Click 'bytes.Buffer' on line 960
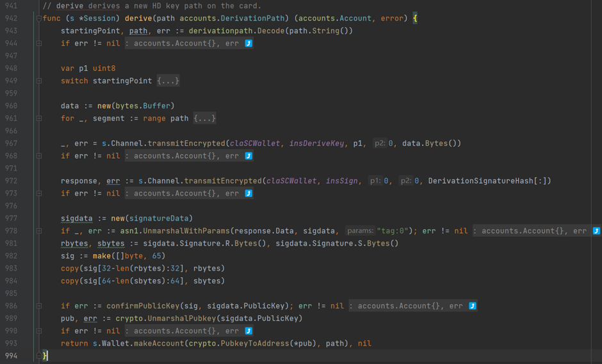The width and height of the screenshot is (602, 364). (143, 106)
